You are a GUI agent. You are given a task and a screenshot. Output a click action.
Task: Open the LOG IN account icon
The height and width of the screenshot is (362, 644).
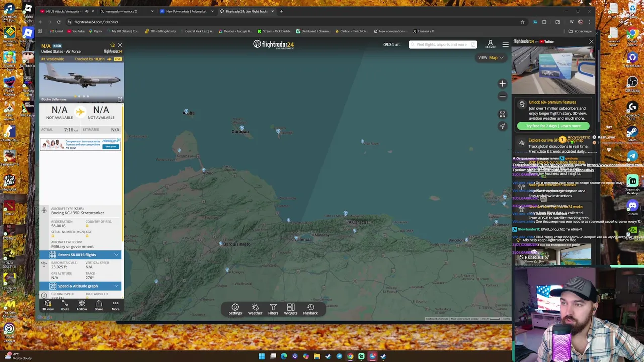pos(490,45)
